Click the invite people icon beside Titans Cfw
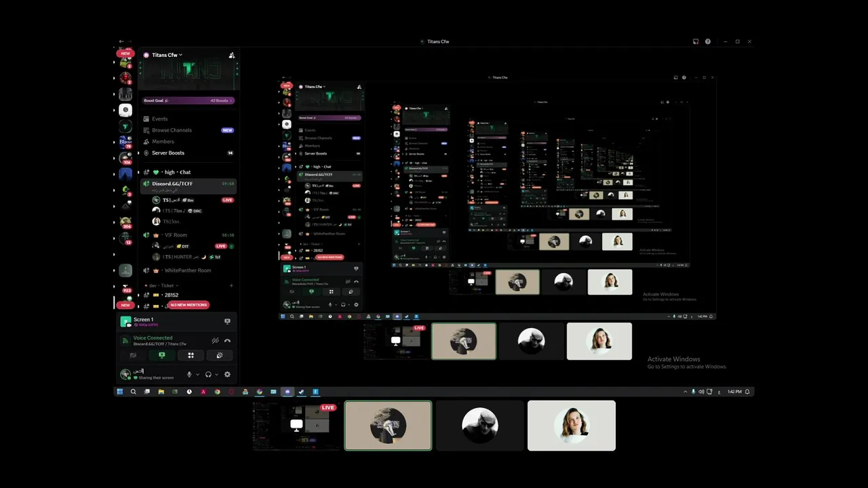This screenshot has height=488, width=868. pos(232,55)
